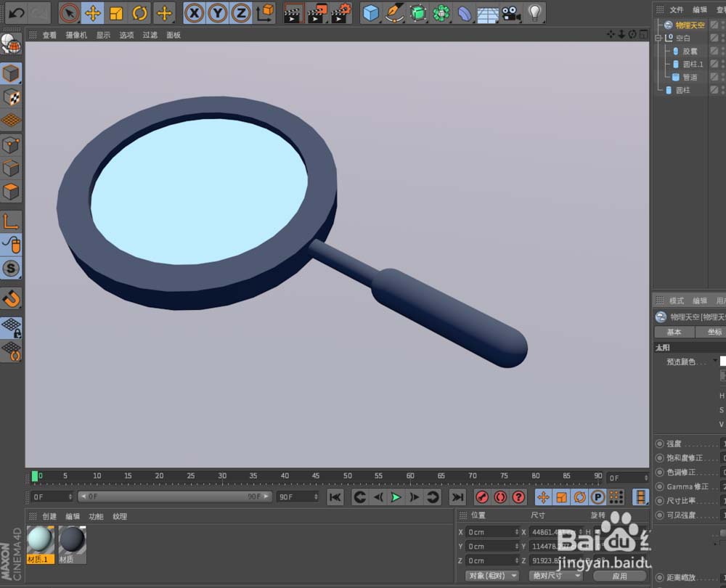Collapse the 空白 null hierarchy

pyautogui.click(x=658, y=38)
